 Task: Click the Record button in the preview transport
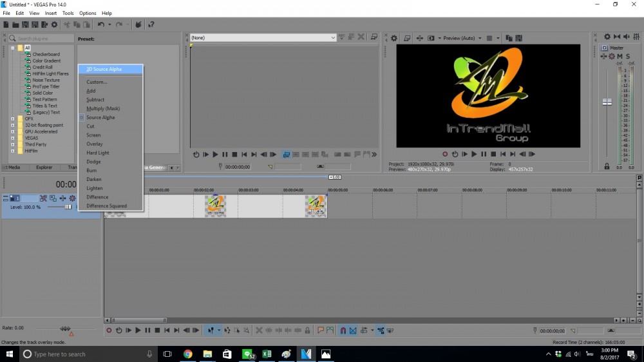coord(445,154)
